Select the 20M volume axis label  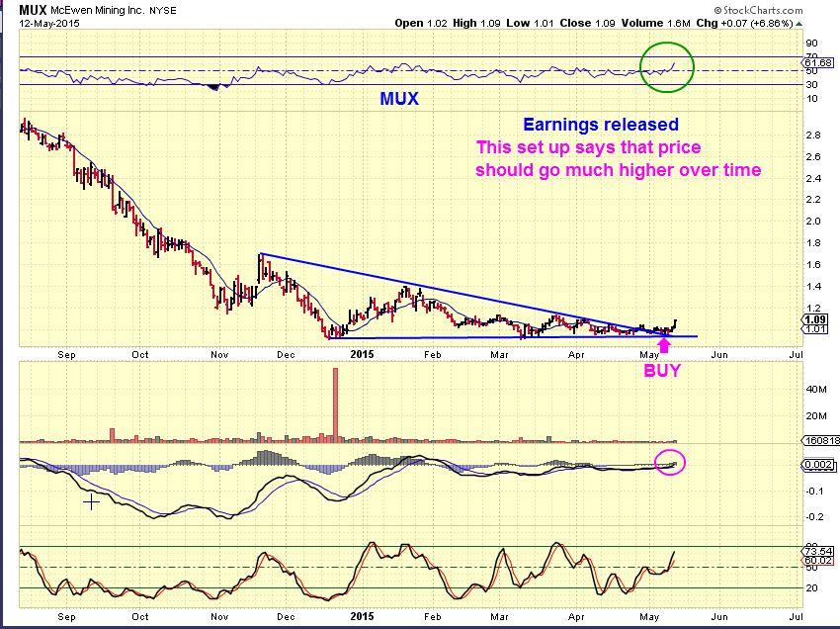coord(816,415)
